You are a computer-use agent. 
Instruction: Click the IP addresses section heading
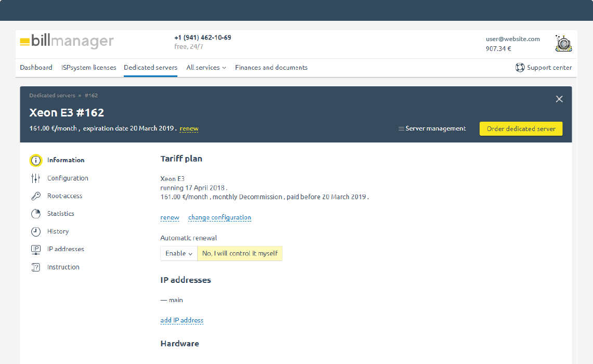(186, 280)
